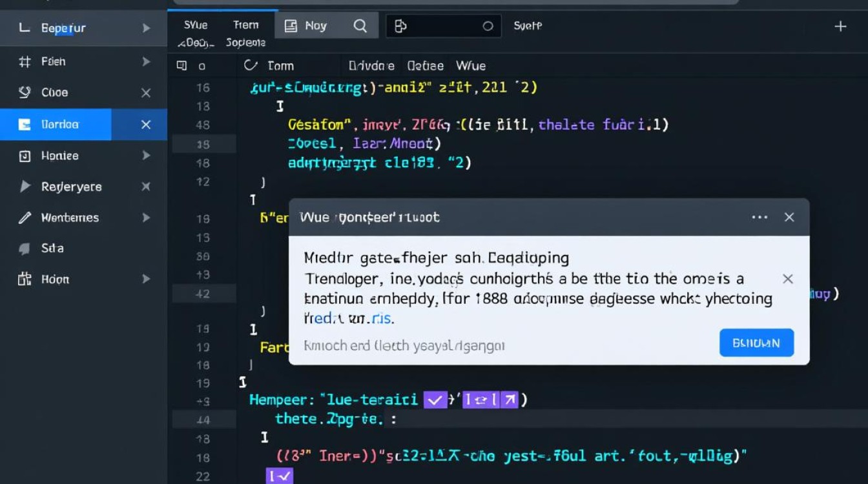Click the panel icon on the Noy tab
Image resolution: width=868 pixels, height=484 pixels.
pyautogui.click(x=291, y=26)
